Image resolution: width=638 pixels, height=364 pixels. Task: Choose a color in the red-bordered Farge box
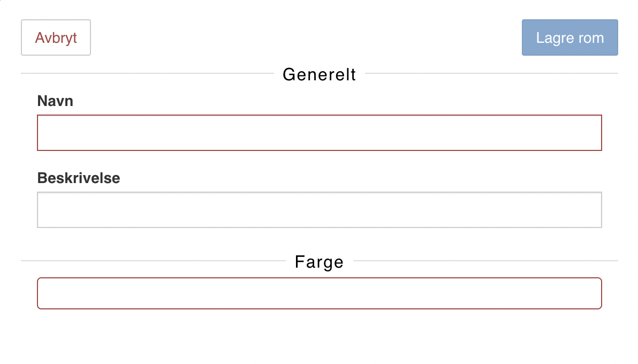[320, 293]
